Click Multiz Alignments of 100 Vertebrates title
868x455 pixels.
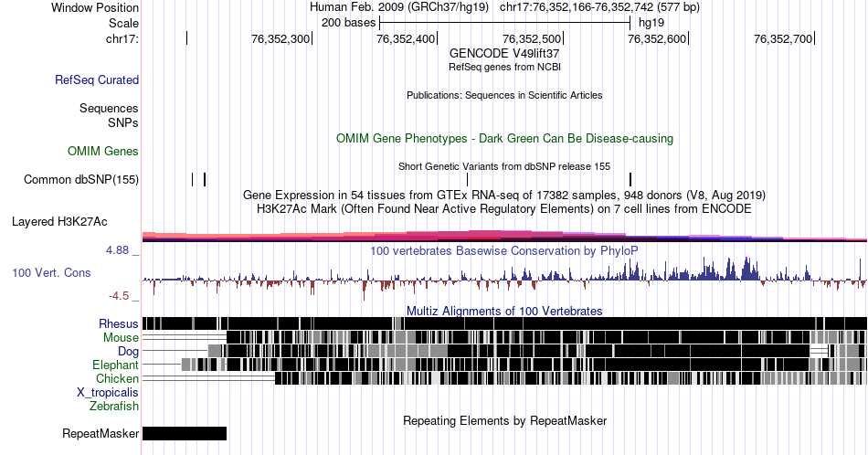point(504,311)
